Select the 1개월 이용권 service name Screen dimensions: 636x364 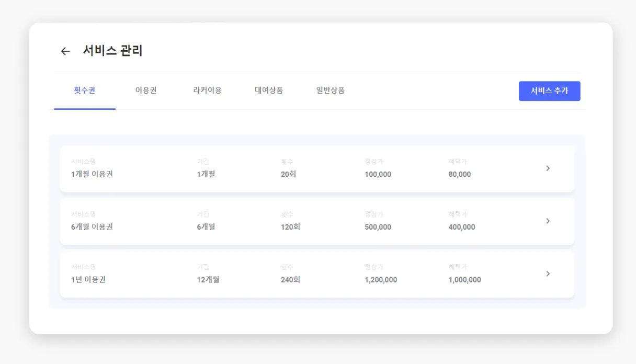[x=92, y=175]
